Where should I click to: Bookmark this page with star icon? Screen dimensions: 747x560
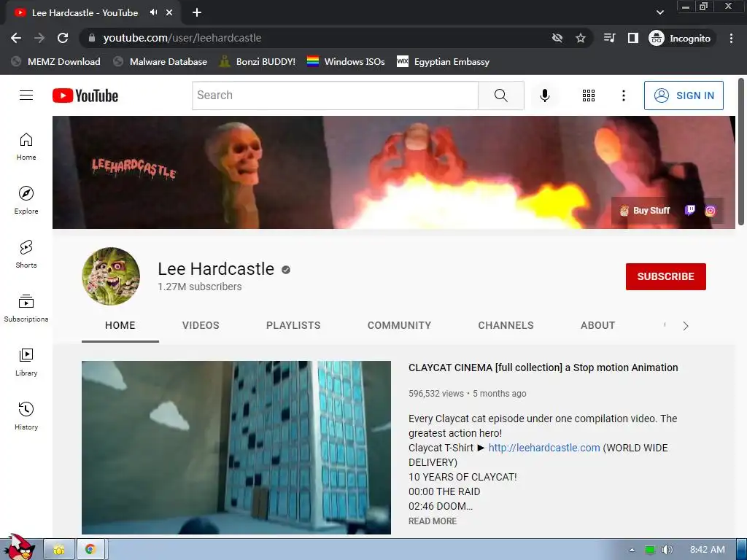[x=580, y=38]
